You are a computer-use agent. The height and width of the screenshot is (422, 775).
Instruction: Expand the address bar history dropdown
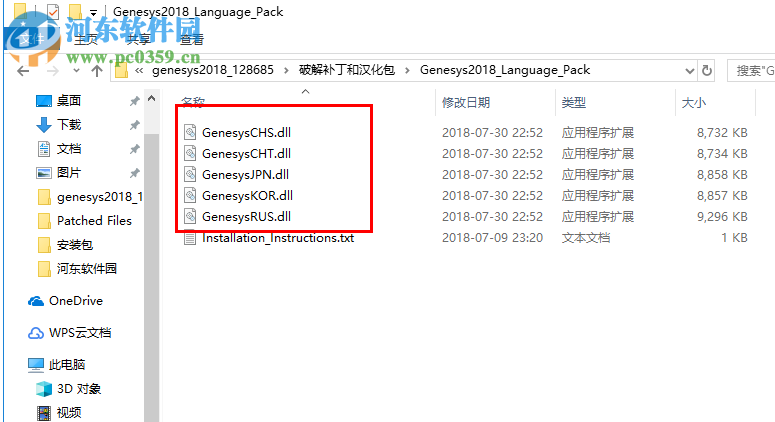tap(690, 71)
